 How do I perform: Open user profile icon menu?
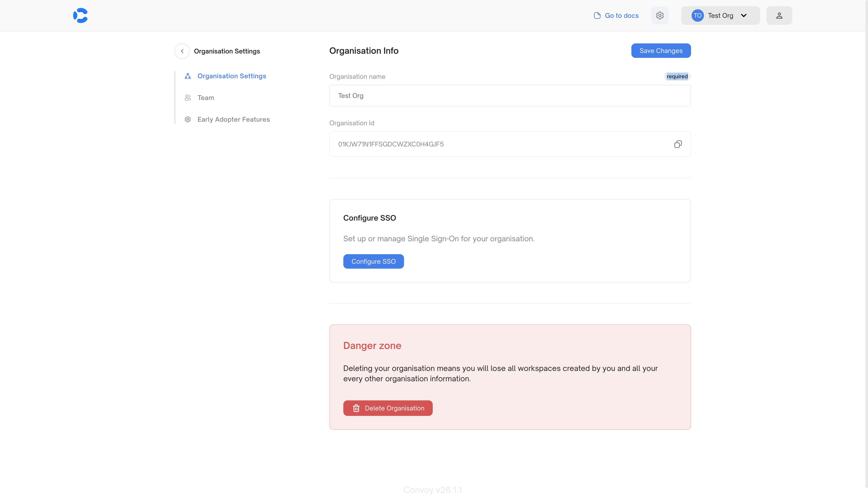pyautogui.click(x=779, y=15)
